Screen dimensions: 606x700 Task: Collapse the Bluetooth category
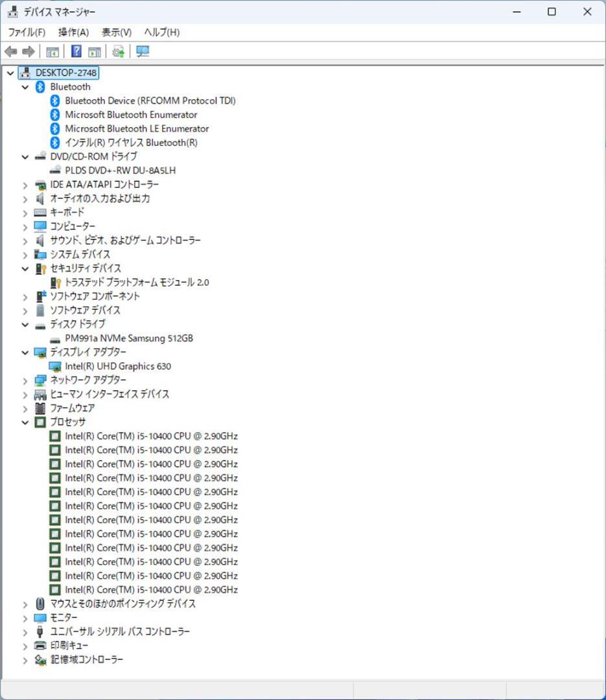coord(25,86)
